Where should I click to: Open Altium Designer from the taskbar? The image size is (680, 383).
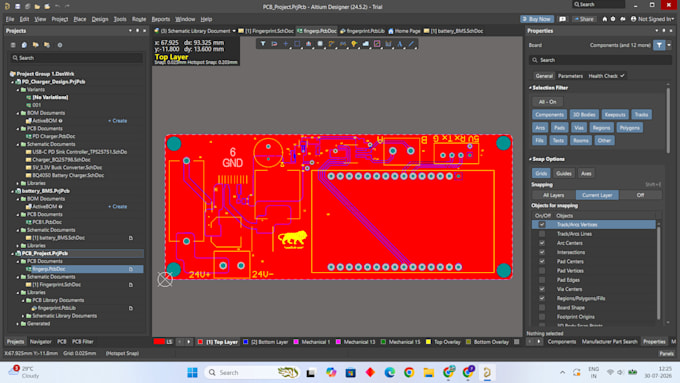tap(487, 372)
